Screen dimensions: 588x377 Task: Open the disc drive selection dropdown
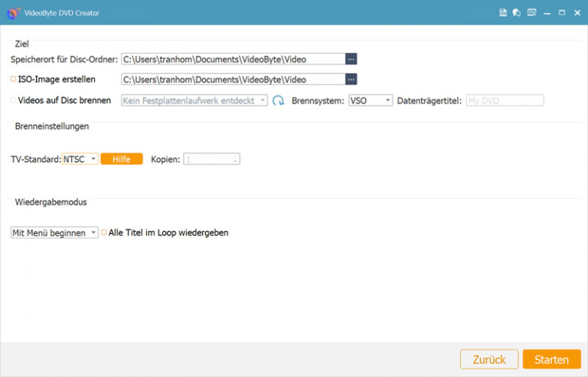click(194, 100)
